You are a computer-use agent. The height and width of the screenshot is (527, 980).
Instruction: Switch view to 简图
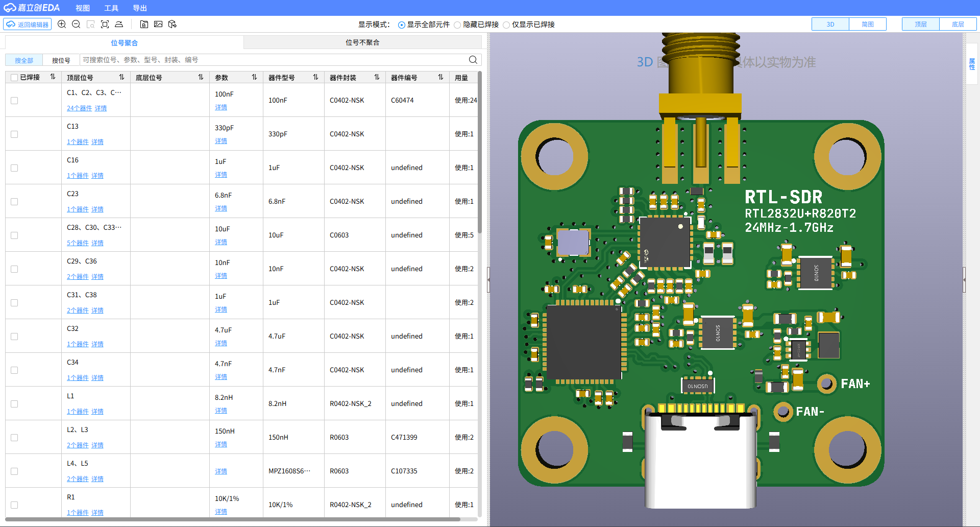click(868, 24)
